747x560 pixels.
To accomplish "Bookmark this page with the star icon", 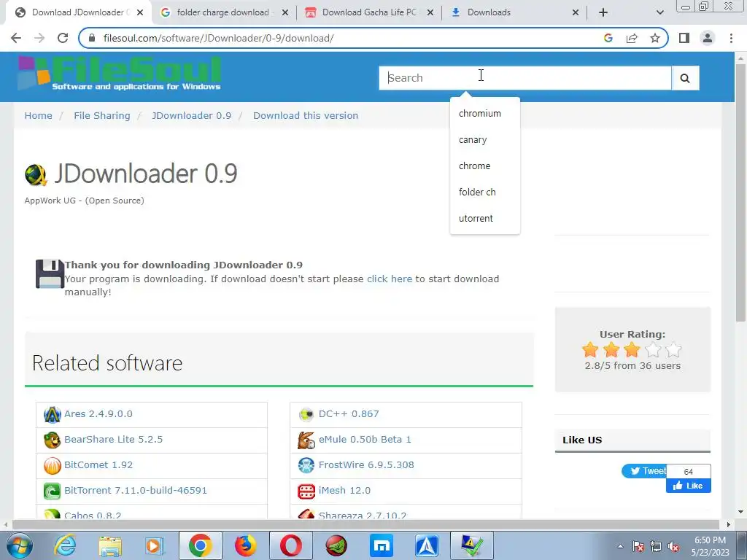I will pyautogui.click(x=655, y=38).
